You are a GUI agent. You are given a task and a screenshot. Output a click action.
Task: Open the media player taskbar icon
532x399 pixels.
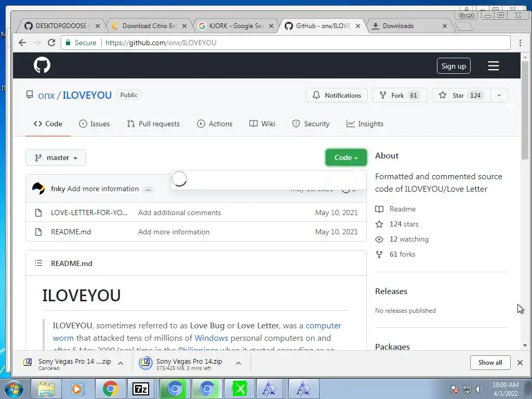pos(77,389)
